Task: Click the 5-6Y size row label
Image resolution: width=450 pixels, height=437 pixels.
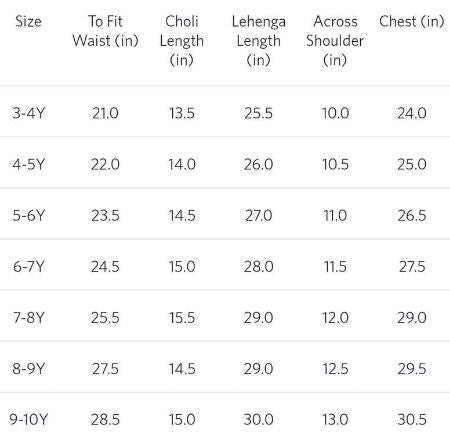Action: point(28,215)
